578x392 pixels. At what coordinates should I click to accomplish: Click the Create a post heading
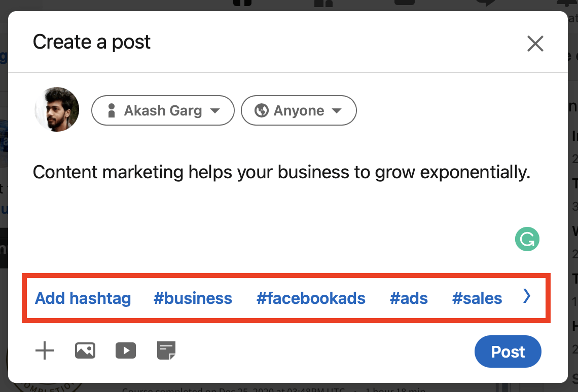point(91,42)
